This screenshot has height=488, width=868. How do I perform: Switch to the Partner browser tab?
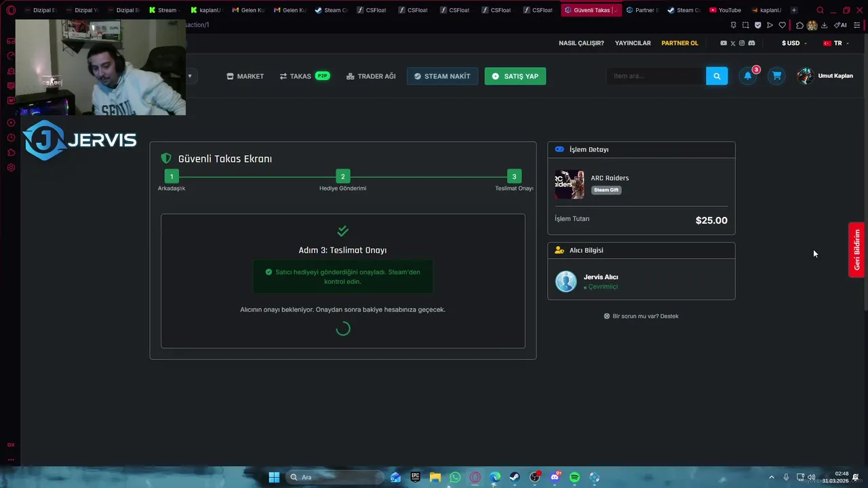pos(642,10)
